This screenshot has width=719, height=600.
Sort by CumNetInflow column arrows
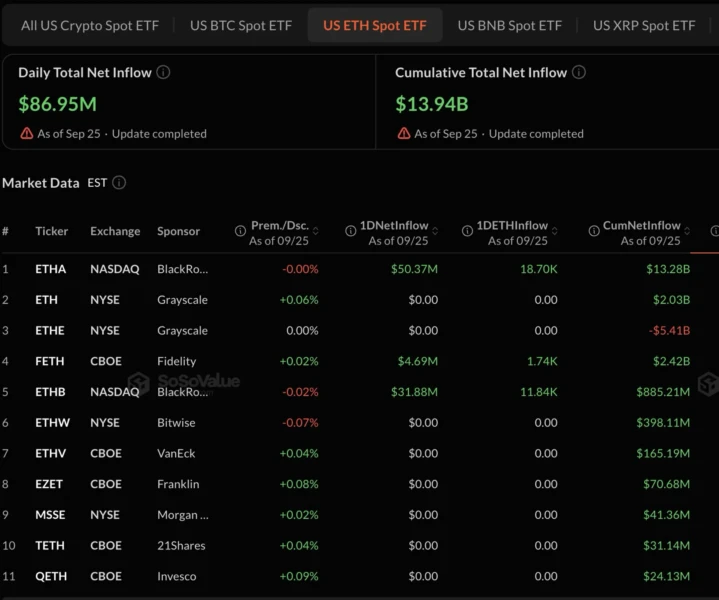click(x=687, y=231)
